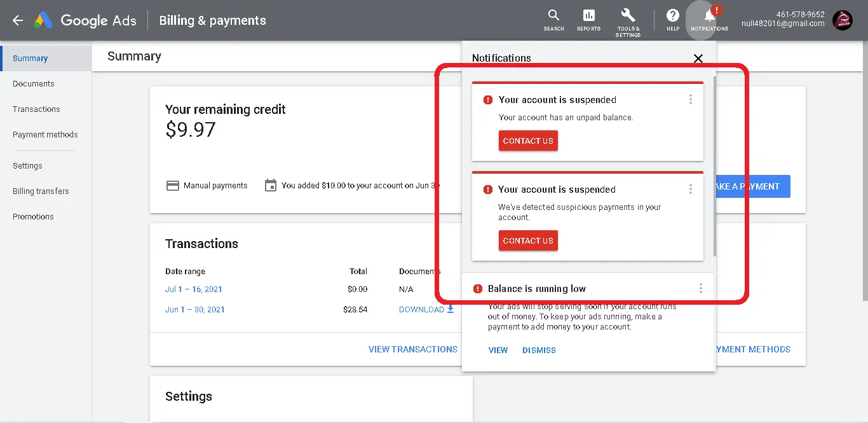Click the Notifications panel scrollbar

coord(715,167)
